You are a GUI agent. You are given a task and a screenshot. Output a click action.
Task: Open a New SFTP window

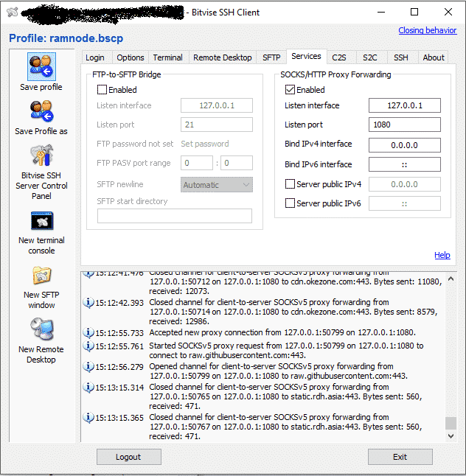(42, 275)
